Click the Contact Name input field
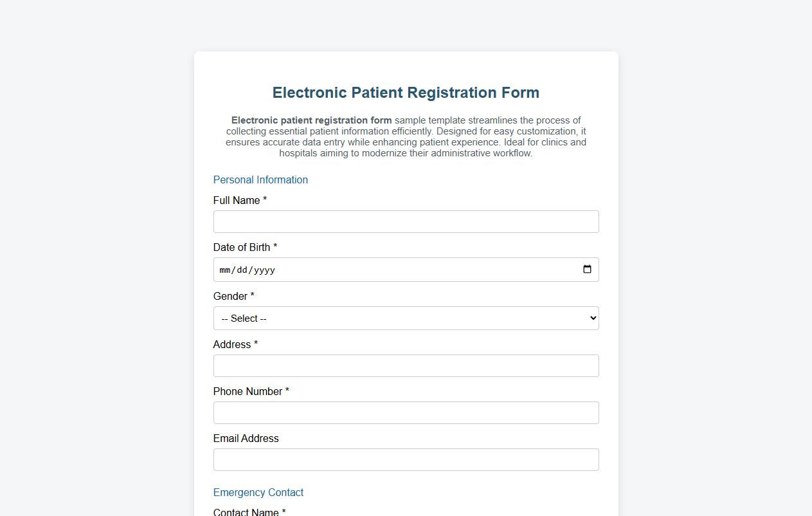The image size is (812, 516). [406, 515]
